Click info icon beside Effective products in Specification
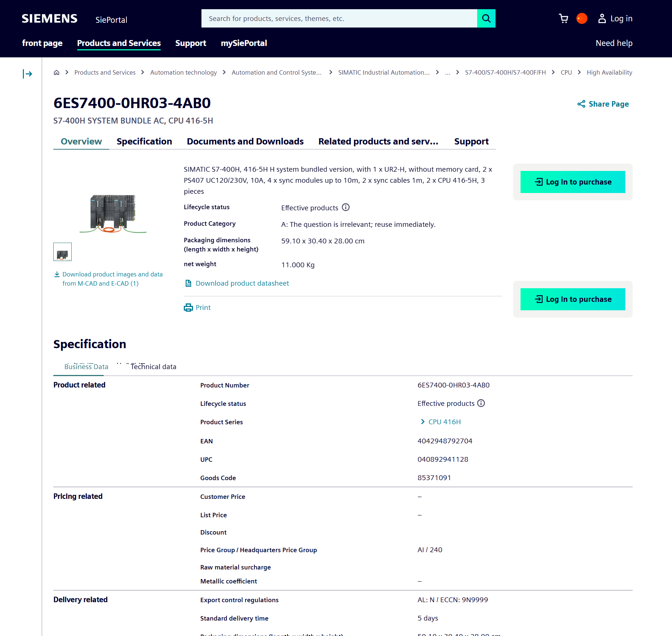This screenshot has width=672, height=636. 481,403
